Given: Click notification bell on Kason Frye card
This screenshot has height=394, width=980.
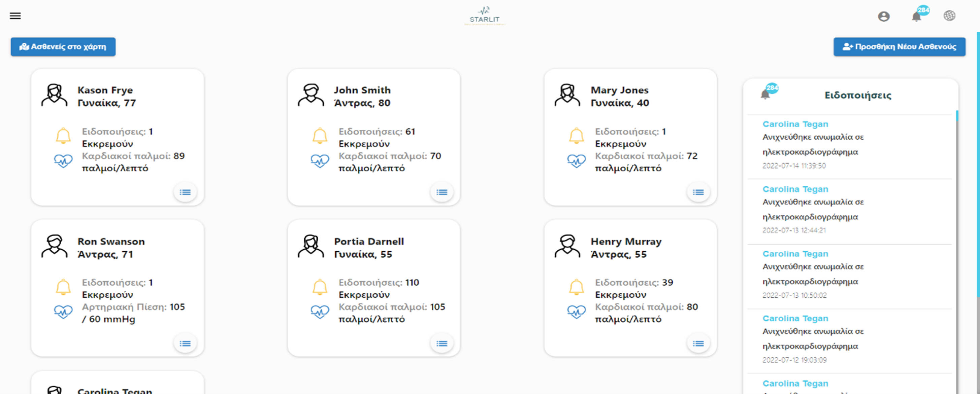Looking at the screenshot, I should point(63,136).
